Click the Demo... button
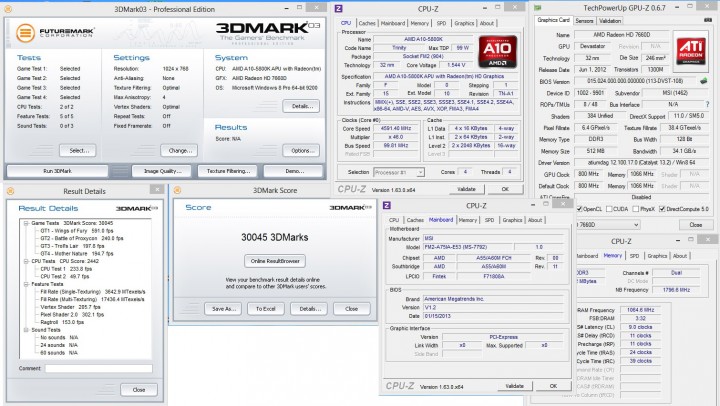 click(295, 171)
